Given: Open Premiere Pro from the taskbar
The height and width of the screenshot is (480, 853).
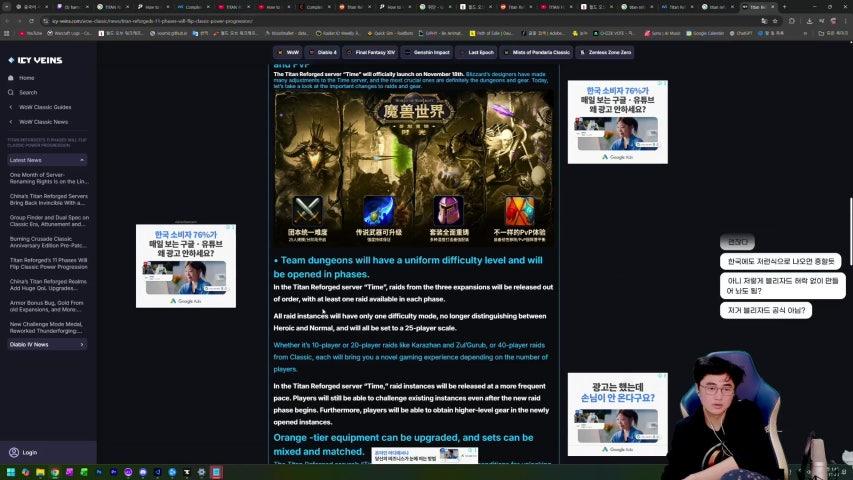Looking at the screenshot, I should coord(113,472).
